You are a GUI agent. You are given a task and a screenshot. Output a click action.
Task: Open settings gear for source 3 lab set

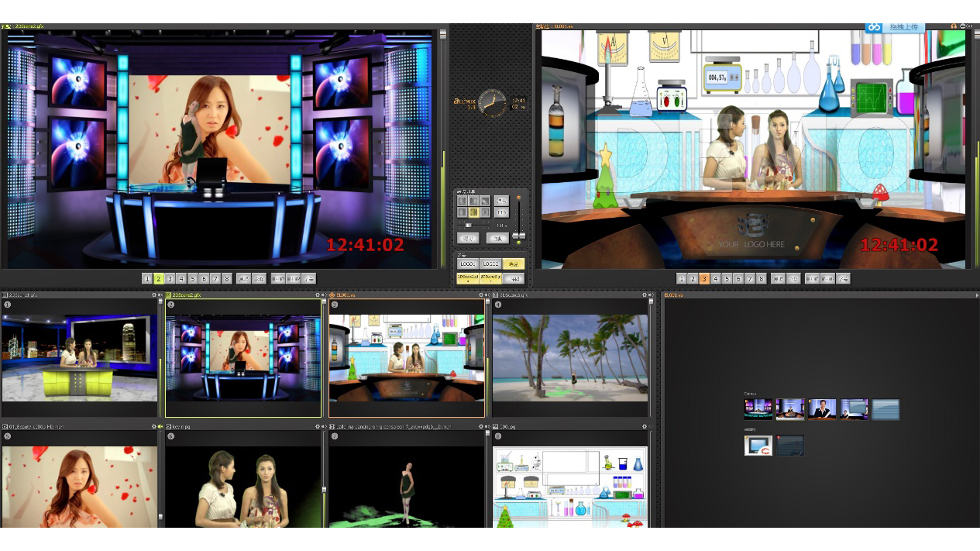(481, 295)
